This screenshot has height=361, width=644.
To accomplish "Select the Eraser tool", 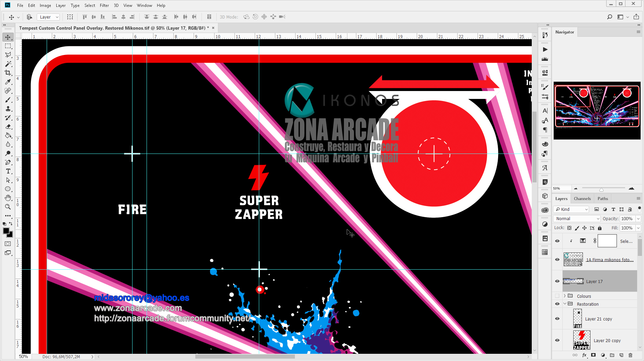I will click(x=8, y=126).
